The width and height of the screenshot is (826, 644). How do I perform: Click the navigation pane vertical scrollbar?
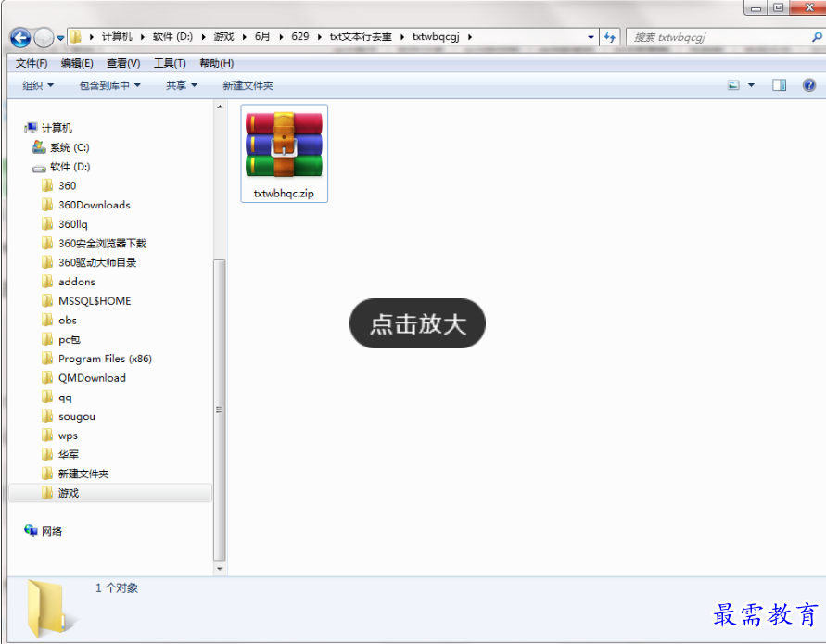pos(220,408)
